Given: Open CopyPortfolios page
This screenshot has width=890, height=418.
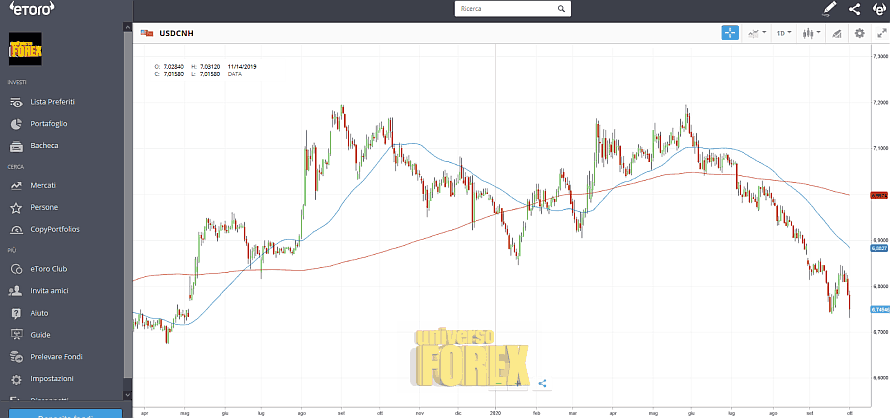Looking at the screenshot, I should coord(55,229).
